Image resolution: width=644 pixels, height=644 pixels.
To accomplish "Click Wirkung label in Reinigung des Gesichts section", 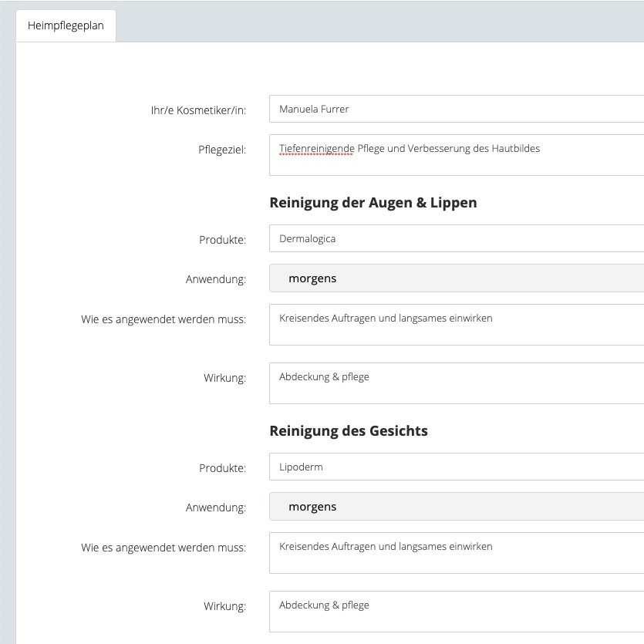I will [x=224, y=606].
